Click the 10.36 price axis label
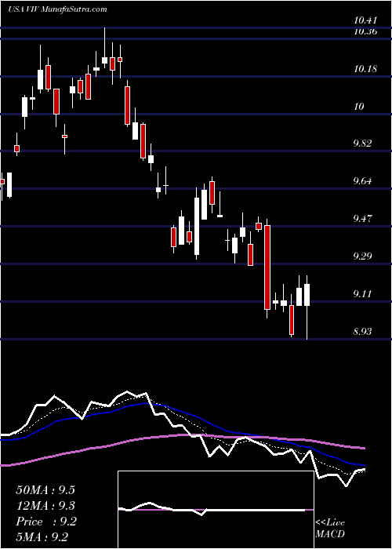Screen dimensions: 392x549 pyautogui.click(x=365, y=32)
